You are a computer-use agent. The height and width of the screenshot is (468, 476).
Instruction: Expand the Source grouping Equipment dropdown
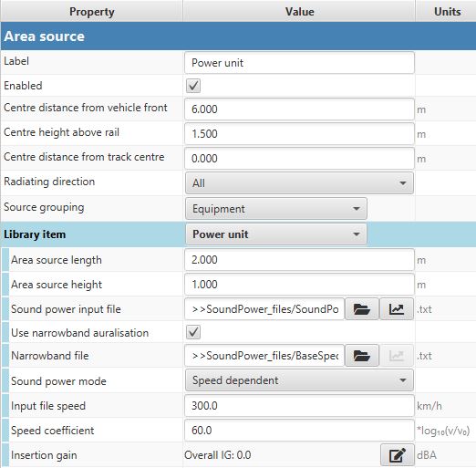(x=276, y=209)
